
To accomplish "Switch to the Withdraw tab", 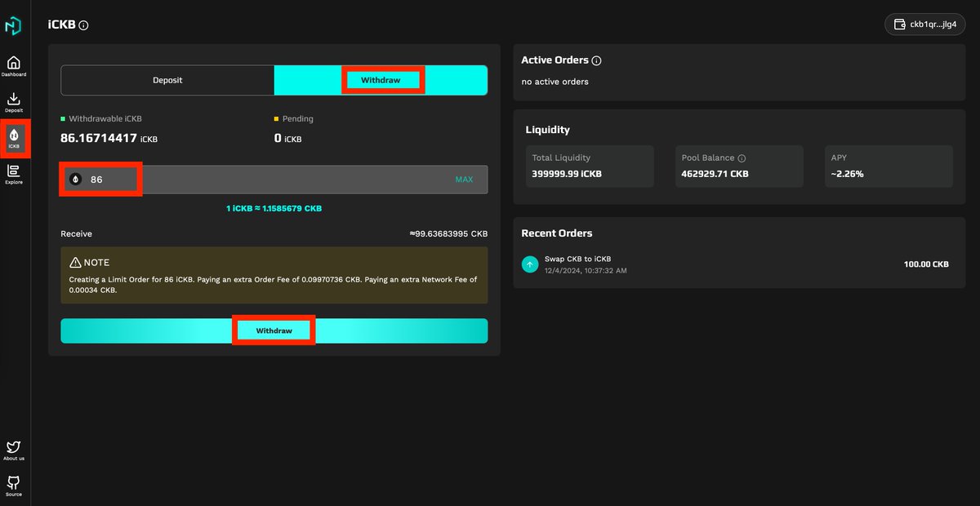I will click(383, 79).
